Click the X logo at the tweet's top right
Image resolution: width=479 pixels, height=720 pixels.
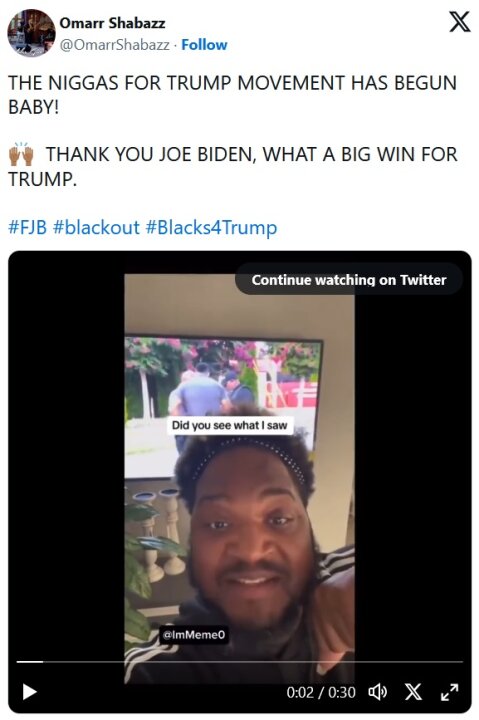tap(459, 22)
